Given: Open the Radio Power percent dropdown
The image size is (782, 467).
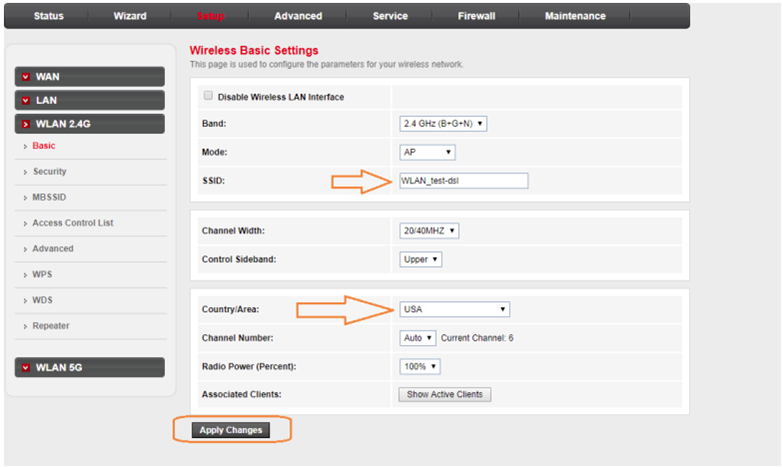Looking at the screenshot, I should [x=420, y=366].
